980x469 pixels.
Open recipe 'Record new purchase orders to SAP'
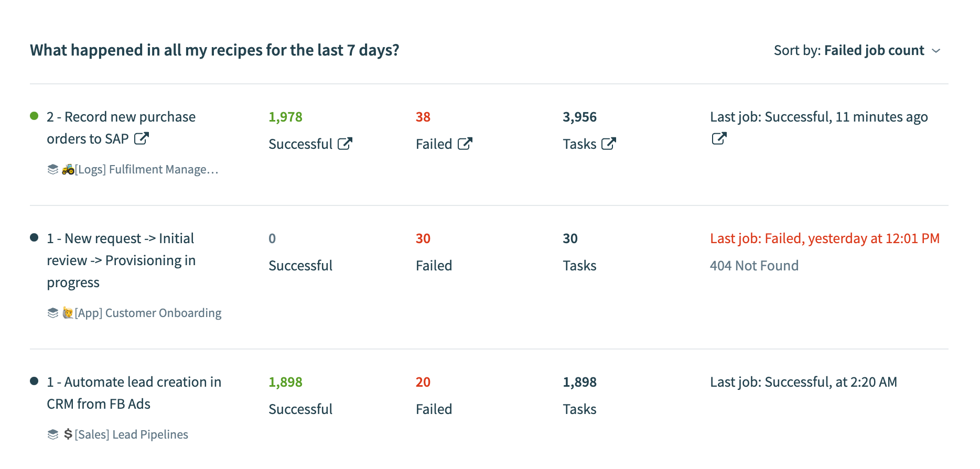[121, 117]
